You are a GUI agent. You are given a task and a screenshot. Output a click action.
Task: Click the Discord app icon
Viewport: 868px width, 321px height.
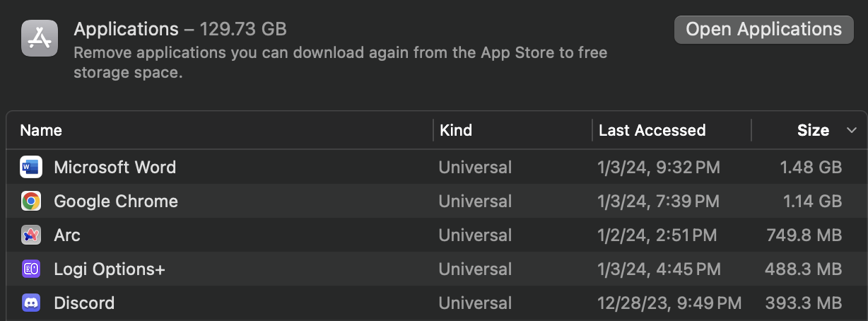tap(31, 303)
